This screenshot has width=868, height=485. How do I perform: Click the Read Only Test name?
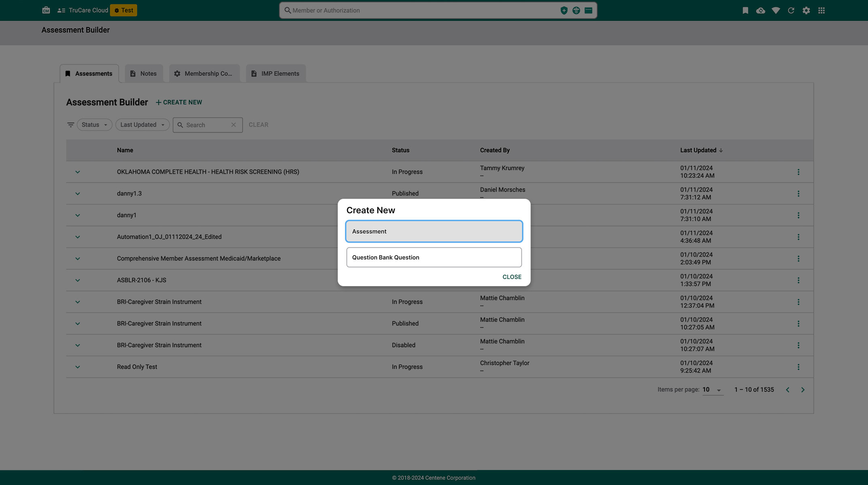pos(137,367)
